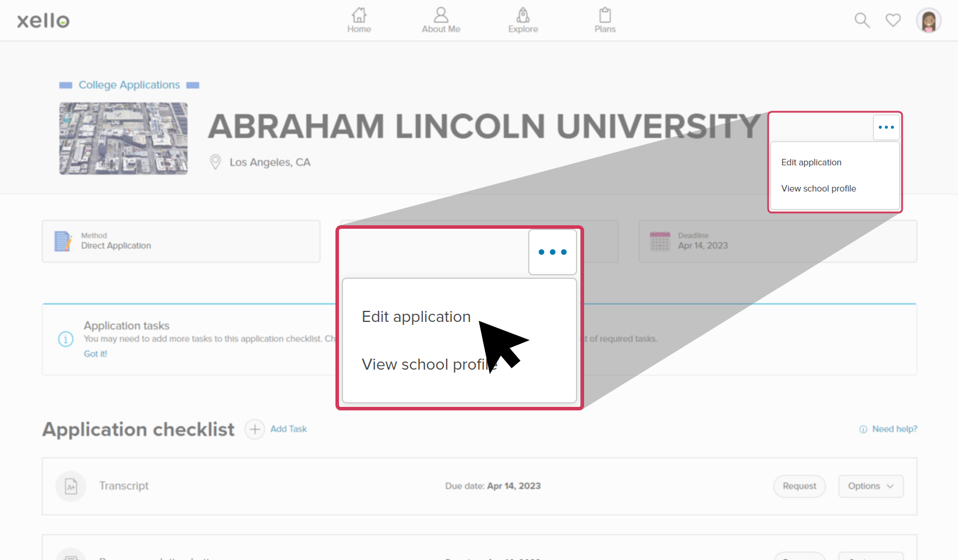Click the Deadline Apr 14, 2023 card
The image size is (958, 560).
pos(777,241)
